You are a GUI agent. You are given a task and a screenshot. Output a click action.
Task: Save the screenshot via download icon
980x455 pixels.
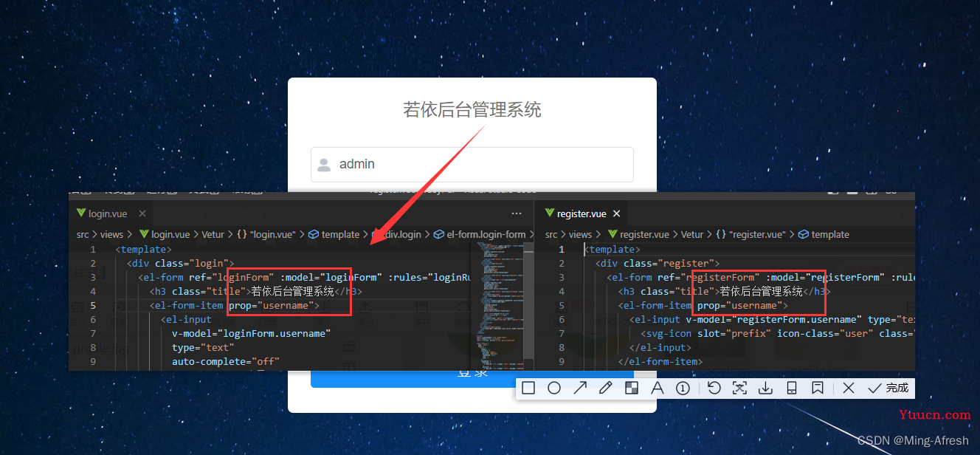(x=765, y=388)
